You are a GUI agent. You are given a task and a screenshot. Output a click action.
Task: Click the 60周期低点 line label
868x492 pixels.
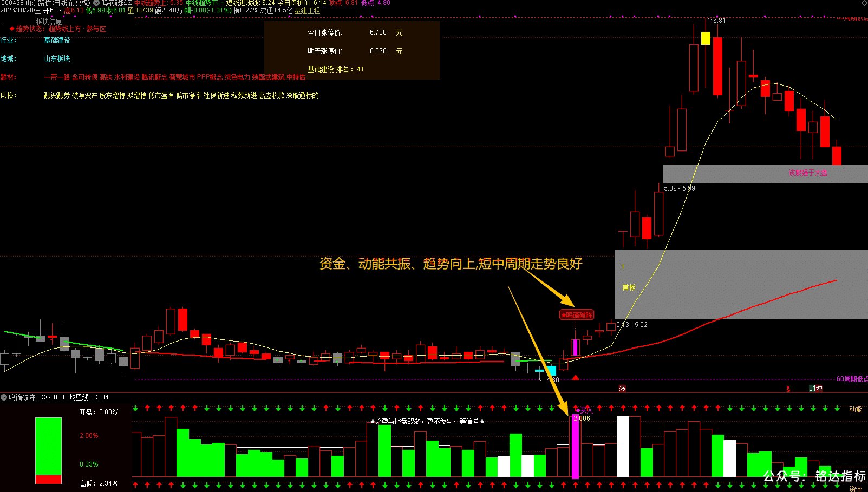pyautogui.click(x=852, y=379)
